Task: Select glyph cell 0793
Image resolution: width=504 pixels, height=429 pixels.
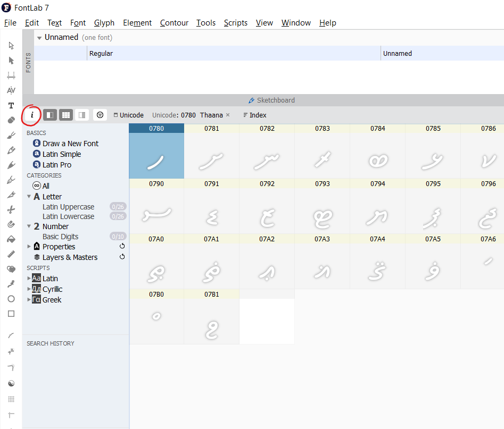Action: 323,206
